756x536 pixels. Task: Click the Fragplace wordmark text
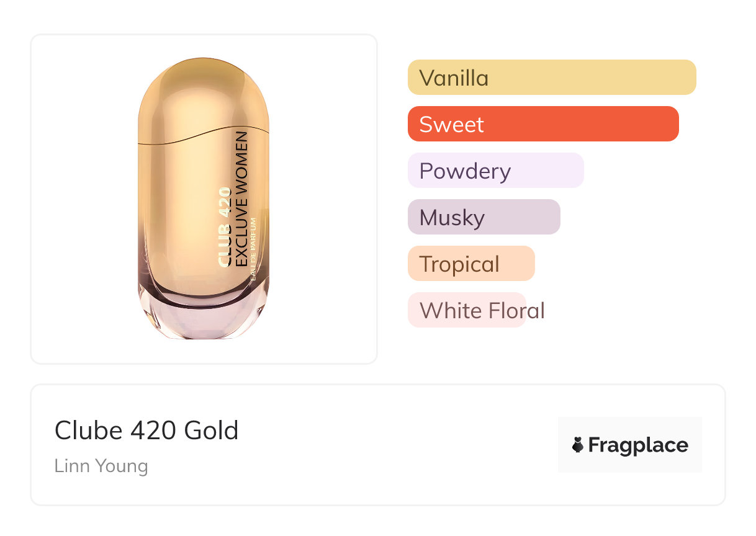[638, 445]
